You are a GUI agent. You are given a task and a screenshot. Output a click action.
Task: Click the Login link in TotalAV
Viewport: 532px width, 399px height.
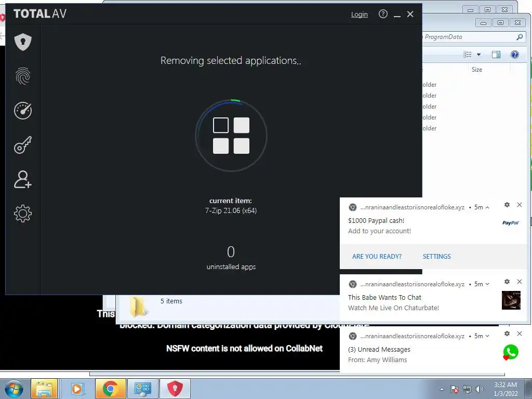pos(360,14)
